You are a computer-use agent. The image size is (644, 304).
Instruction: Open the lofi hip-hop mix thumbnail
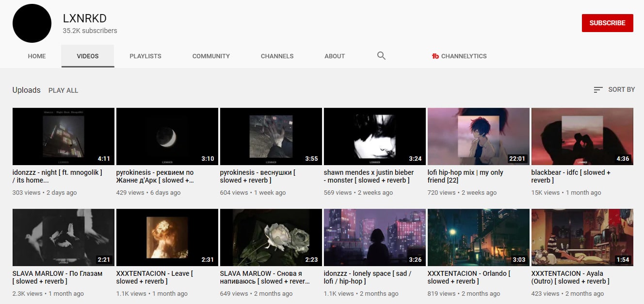(479, 136)
